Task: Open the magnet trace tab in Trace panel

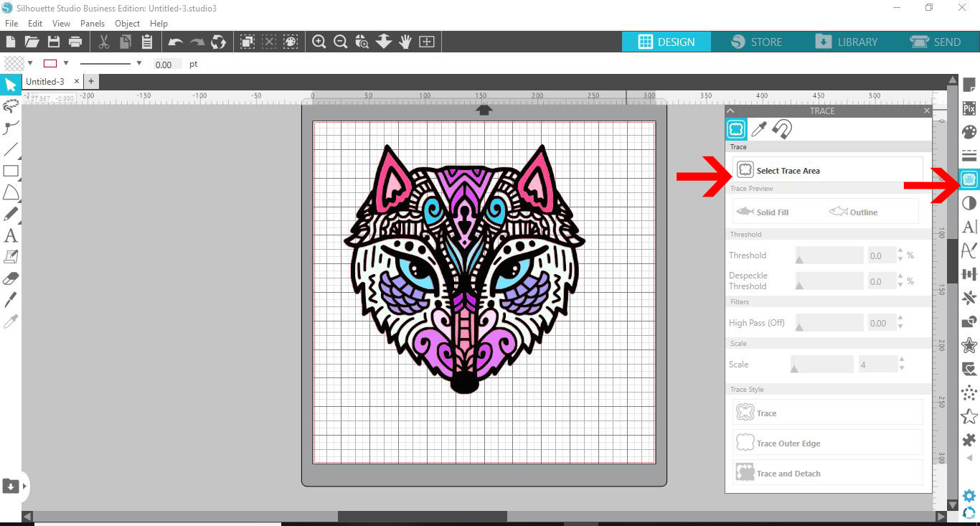Action: [783, 128]
